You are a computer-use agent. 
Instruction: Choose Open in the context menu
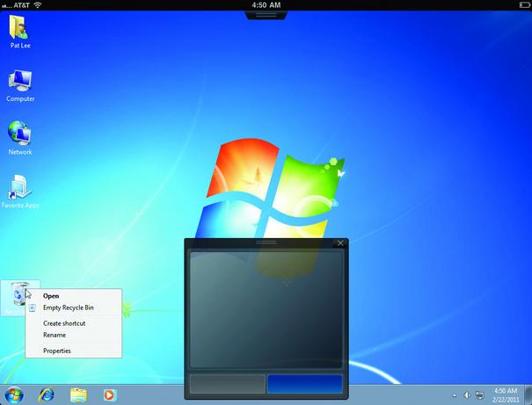point(73,296)
